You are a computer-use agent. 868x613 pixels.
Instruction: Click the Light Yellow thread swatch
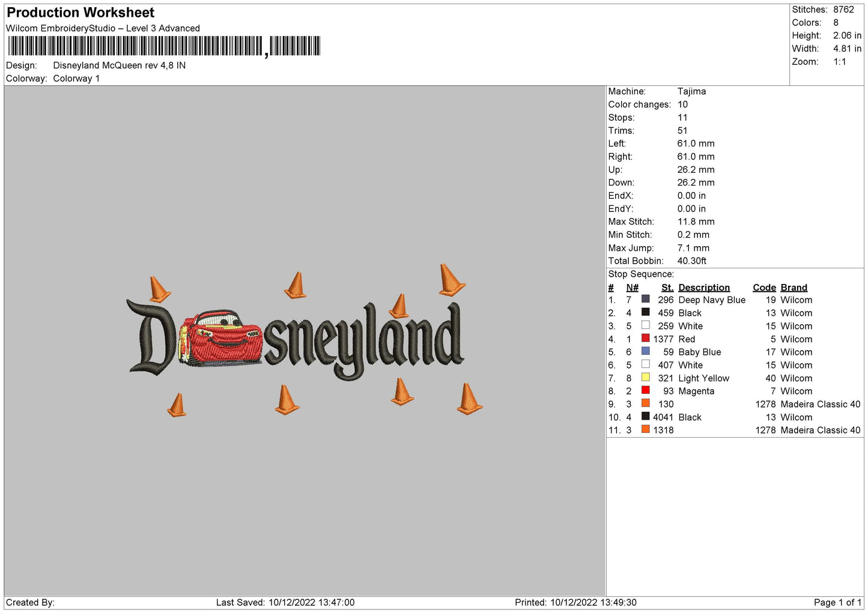pyautogui.click(x=645, y=377)
